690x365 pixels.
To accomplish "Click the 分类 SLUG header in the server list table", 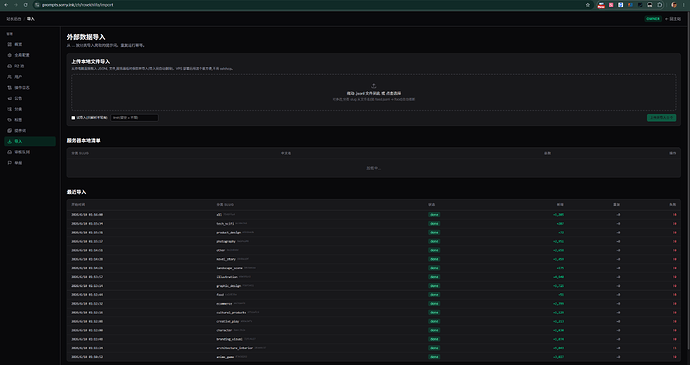I will pos(80,153).
